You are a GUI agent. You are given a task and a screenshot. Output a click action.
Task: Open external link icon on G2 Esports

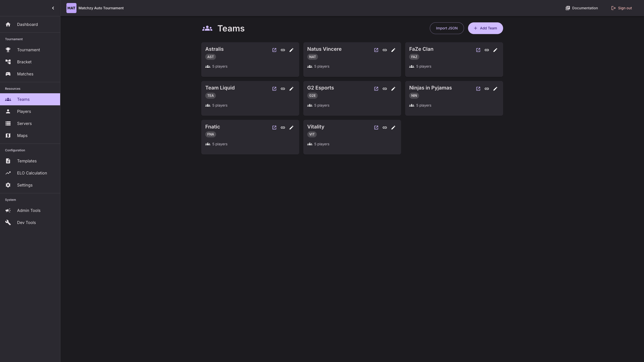click(376, 89)
